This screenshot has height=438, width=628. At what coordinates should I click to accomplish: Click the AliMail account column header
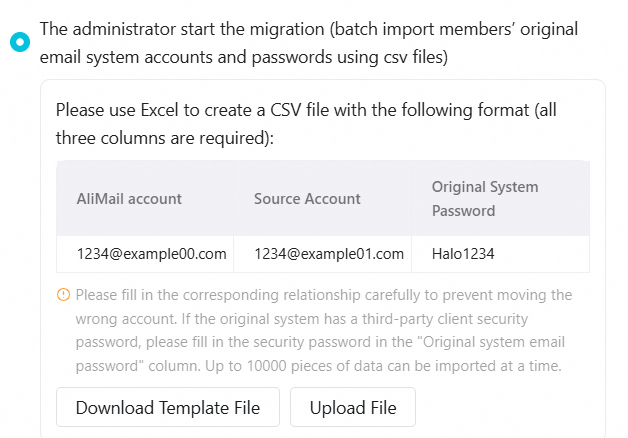(x=145, y=199)
